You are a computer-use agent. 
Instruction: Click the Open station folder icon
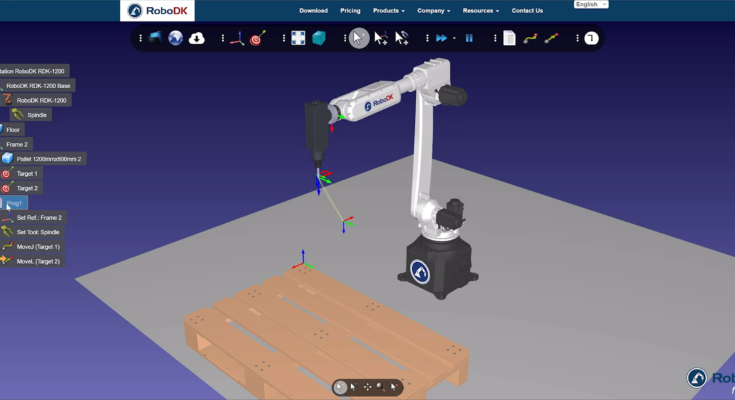click(x=155, y=38)
